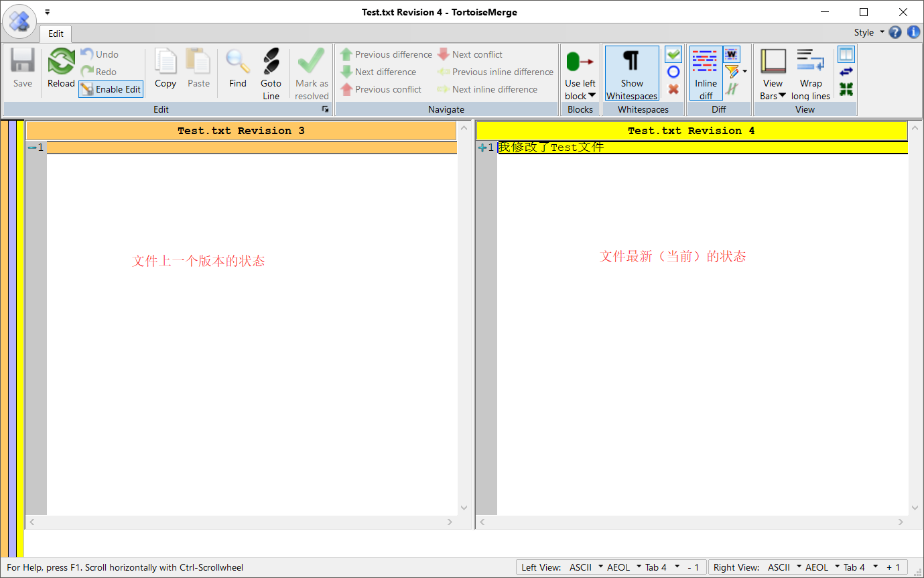The height and width of the screenshot is (578, 924).
Task: Expand the View Bars dropdown arrow
Action: coord(783,95)
